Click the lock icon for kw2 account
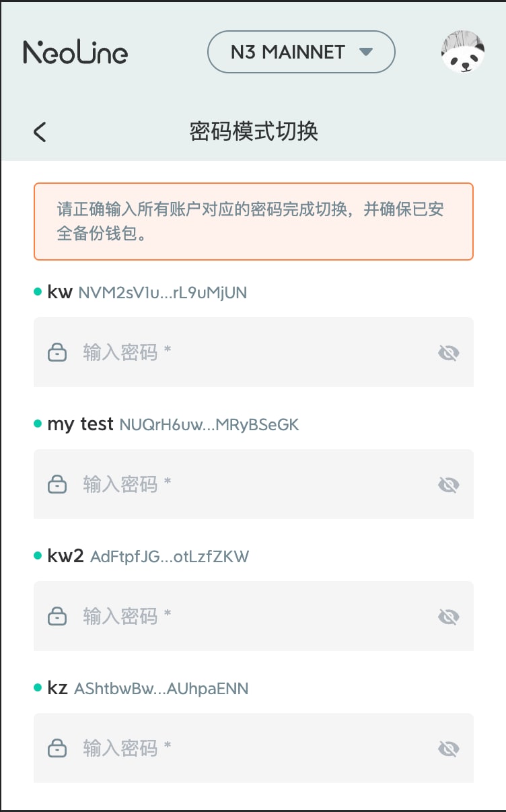 coord(58,616)
